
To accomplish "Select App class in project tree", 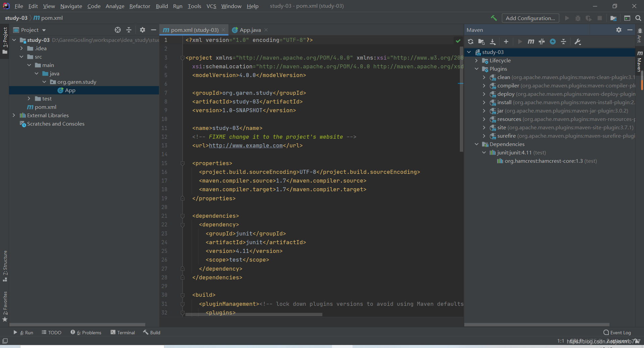I will [x=70, y=90].
